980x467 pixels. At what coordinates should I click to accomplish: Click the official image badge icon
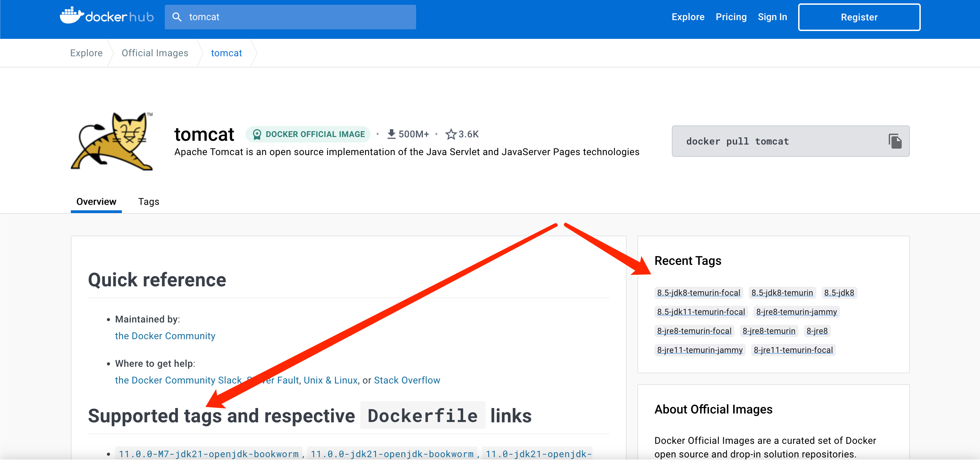(257, 134)
